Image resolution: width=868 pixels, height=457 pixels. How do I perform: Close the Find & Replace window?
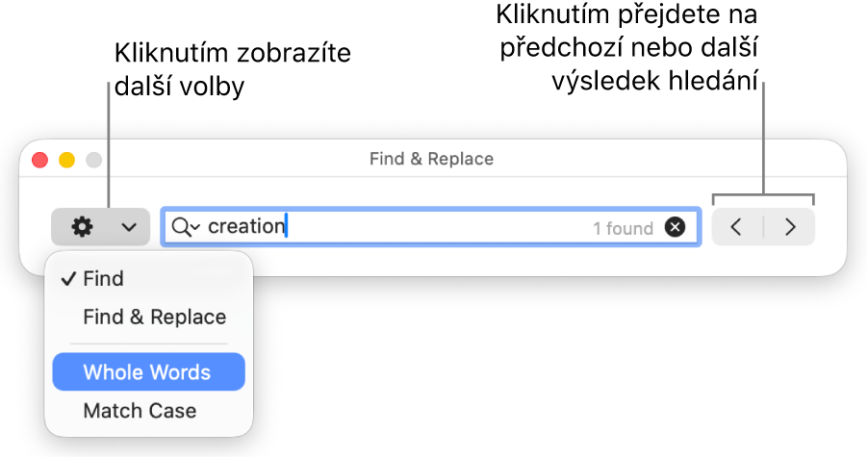(40, 160)
